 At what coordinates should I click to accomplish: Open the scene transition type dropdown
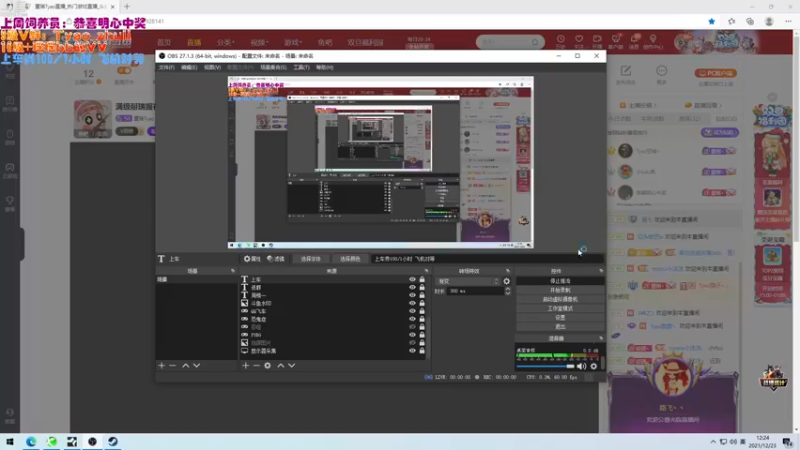[x=467, y=281]
